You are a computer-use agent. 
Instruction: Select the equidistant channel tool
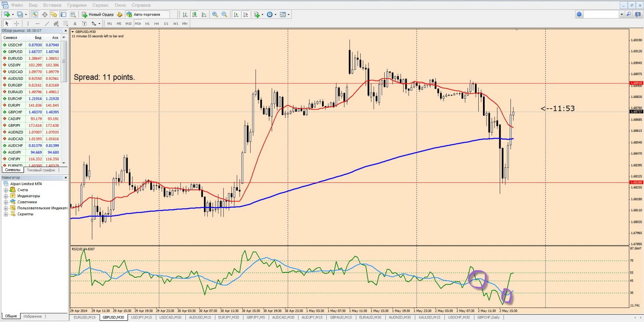[x=56, y=24]
